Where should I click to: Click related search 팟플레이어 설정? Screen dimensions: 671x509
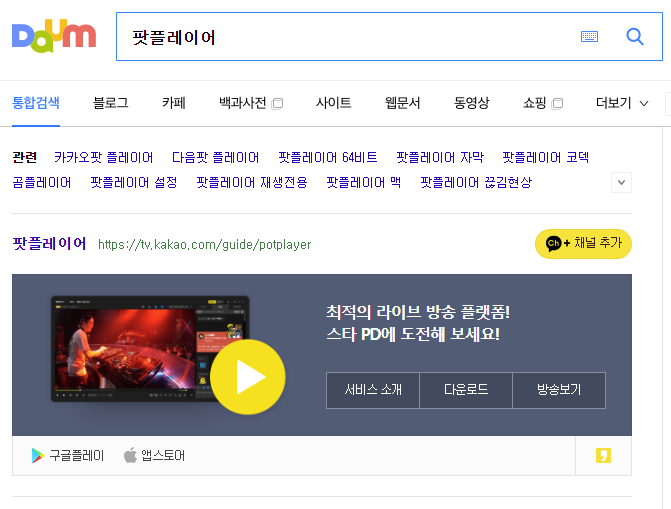click(x=134, y=183)
